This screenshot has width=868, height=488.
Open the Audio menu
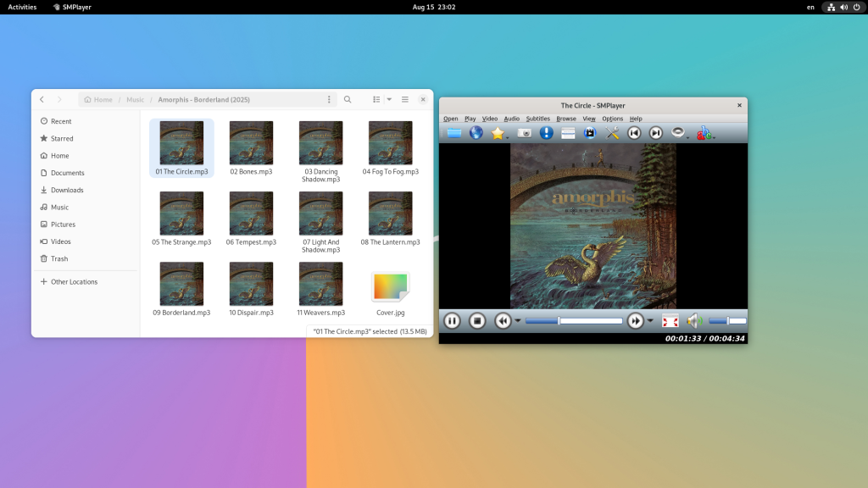tap(511, 119)
